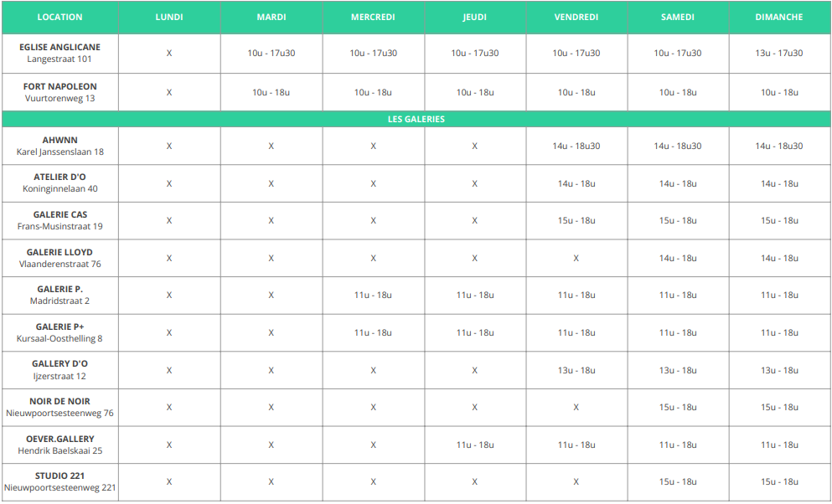
Task: Click Gallery D'O Friday 13u - 18u cell
Action: (x=576, y=370)
